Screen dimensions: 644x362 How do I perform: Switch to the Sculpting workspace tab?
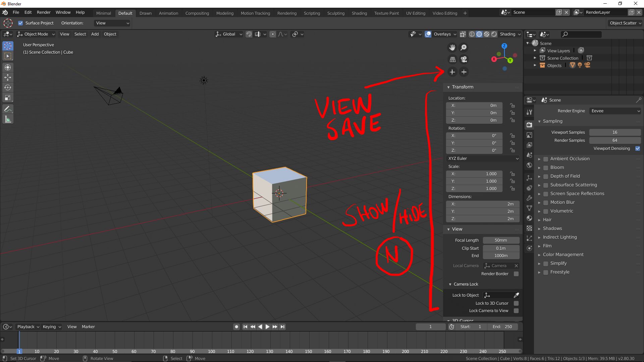pyautogui.click(x=336, y=13)
